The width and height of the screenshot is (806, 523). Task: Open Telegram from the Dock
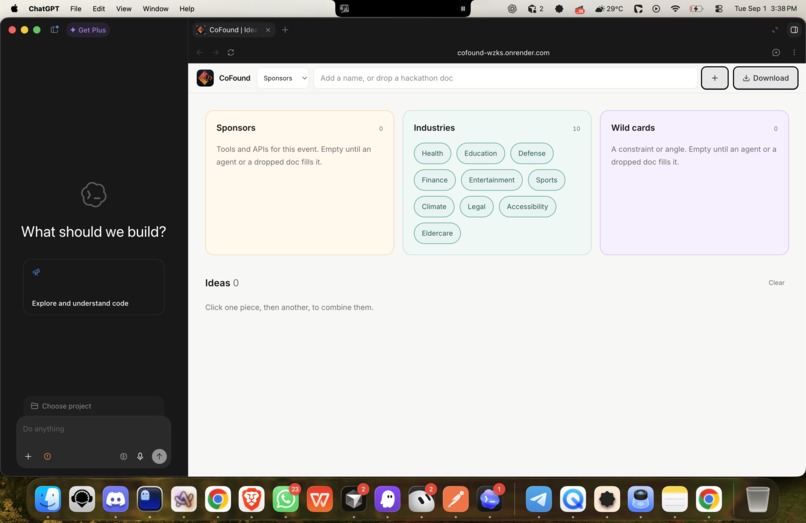(x=539, y=499)
